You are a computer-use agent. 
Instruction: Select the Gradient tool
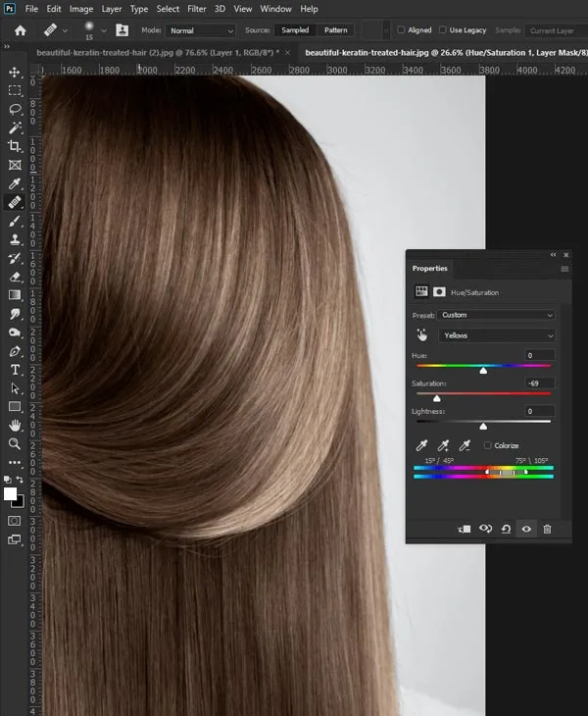(15, 295)
